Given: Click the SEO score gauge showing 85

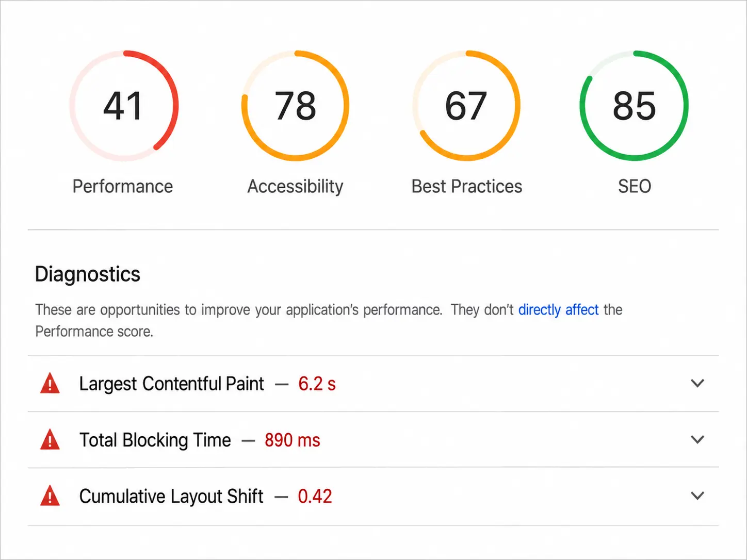Looking at the screenshot, I should pyautogui.click(x=634, y=106).
